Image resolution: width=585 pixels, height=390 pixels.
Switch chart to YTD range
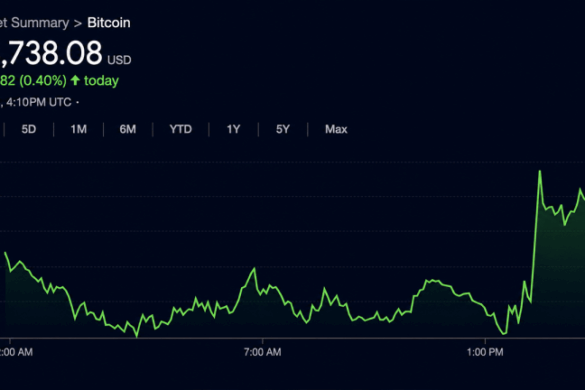point(181,130)
